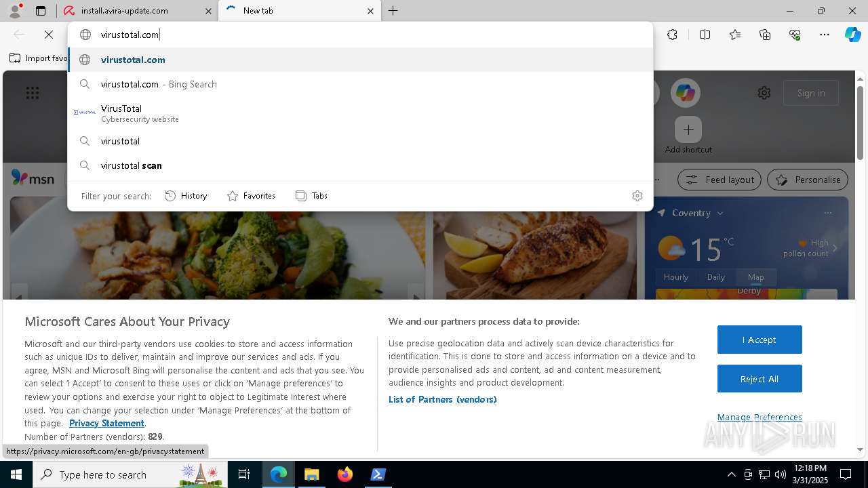The width and height of the screenshot is (868, 488).
Task: Open the Windows Start menu
Action: pyautogui.click(x=16, y=474)
